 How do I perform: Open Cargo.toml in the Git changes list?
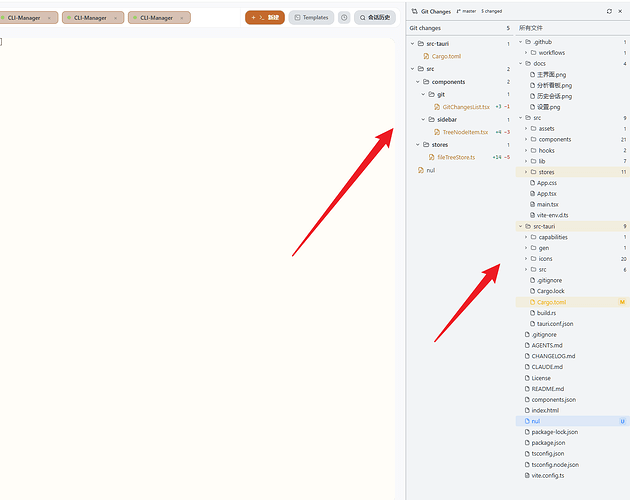(x=446, y=56)
